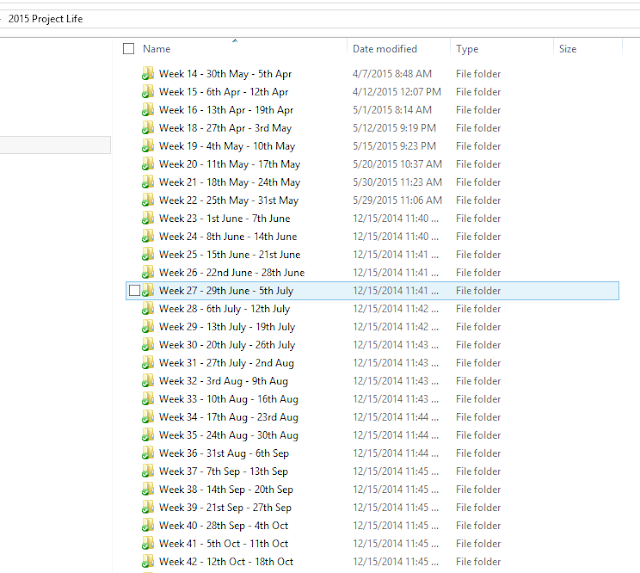Click the Week 18 folder icon
The height and width of the screenshot is (573, 640).
[148, 128]
